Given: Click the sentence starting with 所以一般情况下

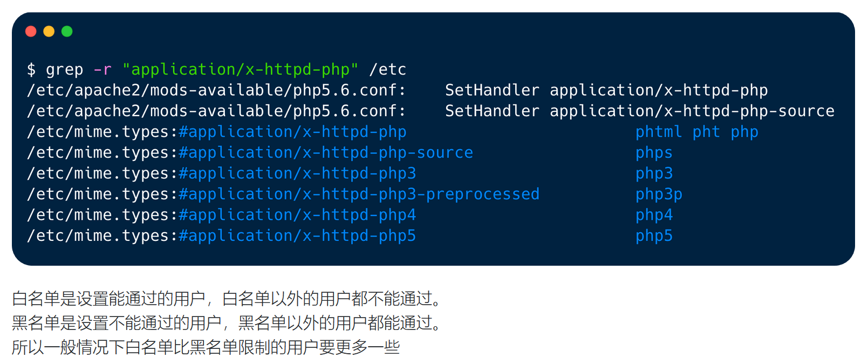Looking at the screenshot, I should 206,347.
